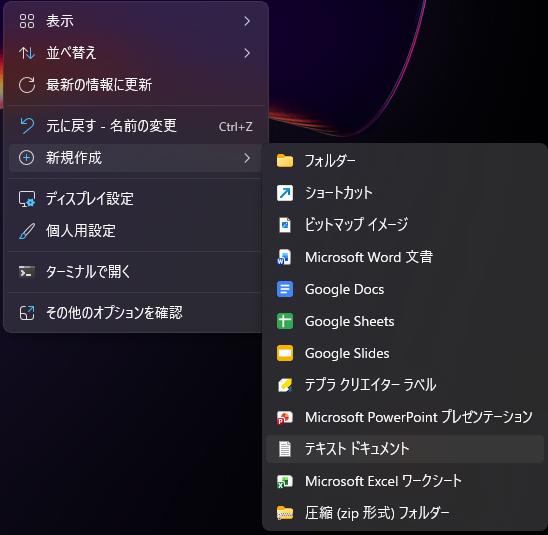The width and height of the screenshot is (548, 535).
Task: Create a Microsoft Word 文書
Action: 405,257
